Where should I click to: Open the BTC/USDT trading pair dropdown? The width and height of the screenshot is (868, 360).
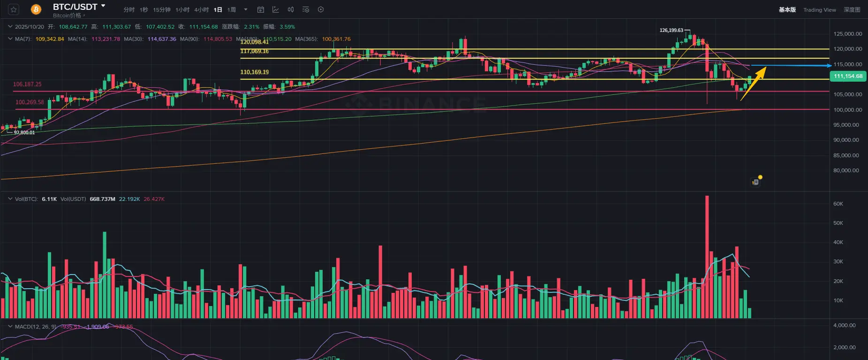(79, 7)
